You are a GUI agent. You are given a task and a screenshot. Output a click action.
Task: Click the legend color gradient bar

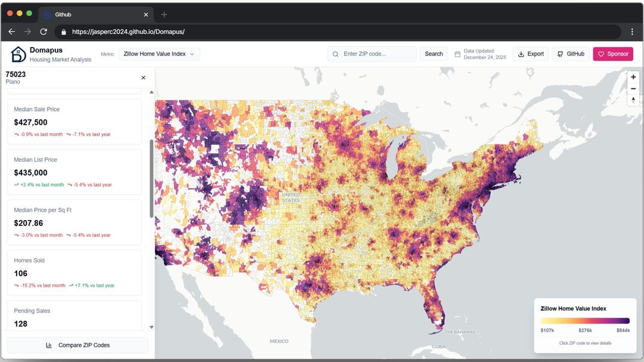[x=585, y=321]
